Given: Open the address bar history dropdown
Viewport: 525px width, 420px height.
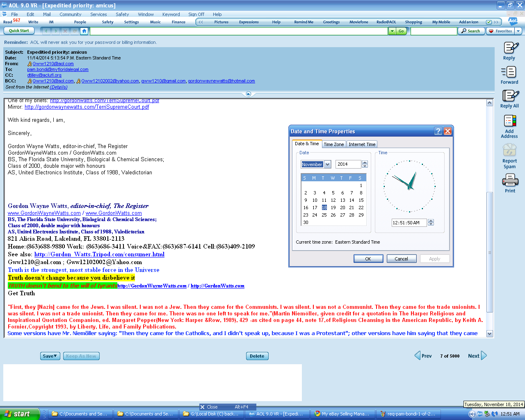Looking at the screenshot, I should tap(392, 31).
